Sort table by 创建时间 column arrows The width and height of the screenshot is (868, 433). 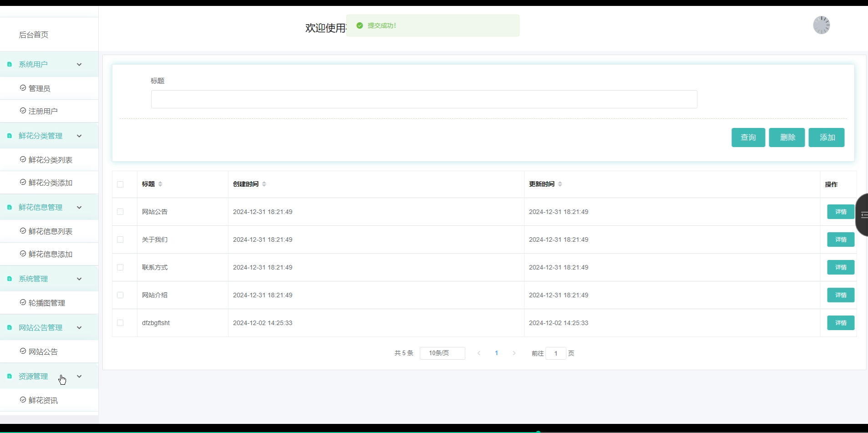coord(264,184)
